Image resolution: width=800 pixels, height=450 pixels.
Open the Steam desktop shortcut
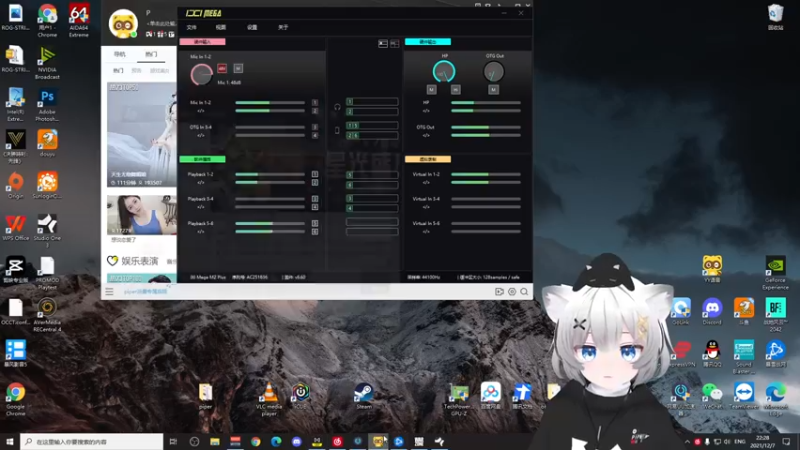(x=364, y=396)
